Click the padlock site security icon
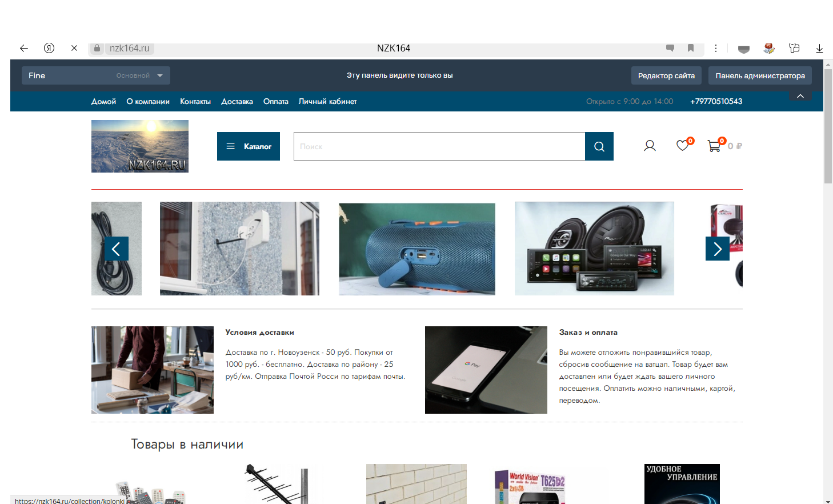This screenshot has height=504, width=833. coord(97,49)
